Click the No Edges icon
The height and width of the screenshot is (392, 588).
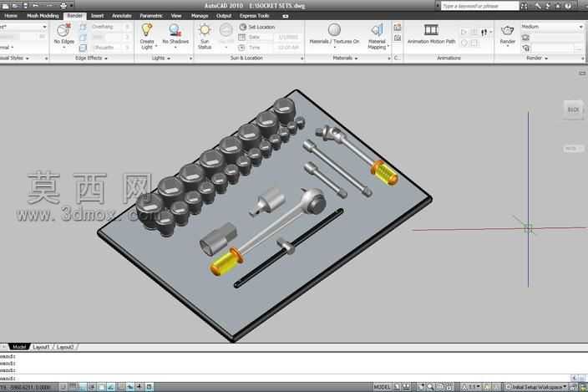[63, 30]
